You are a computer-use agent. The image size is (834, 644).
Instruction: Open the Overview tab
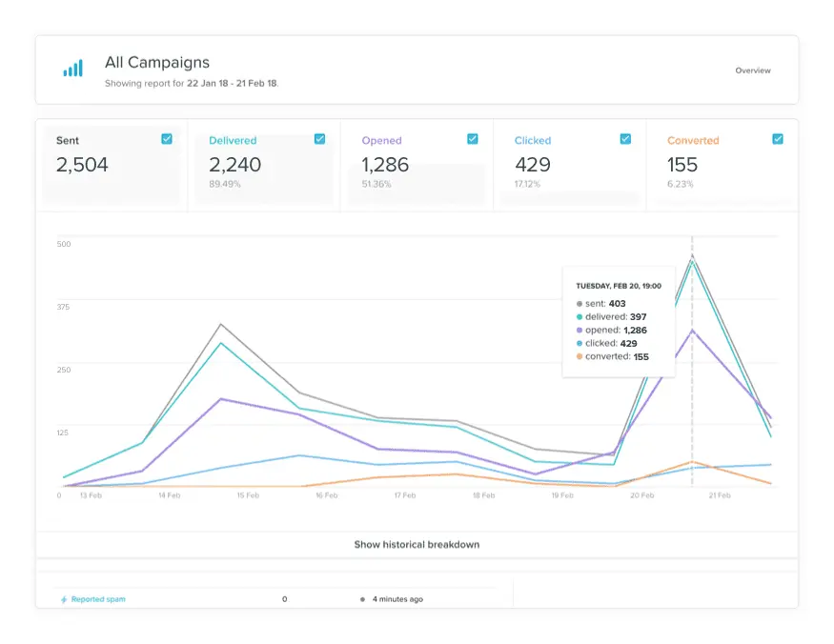pyautogui.click(x=753, y=70)
